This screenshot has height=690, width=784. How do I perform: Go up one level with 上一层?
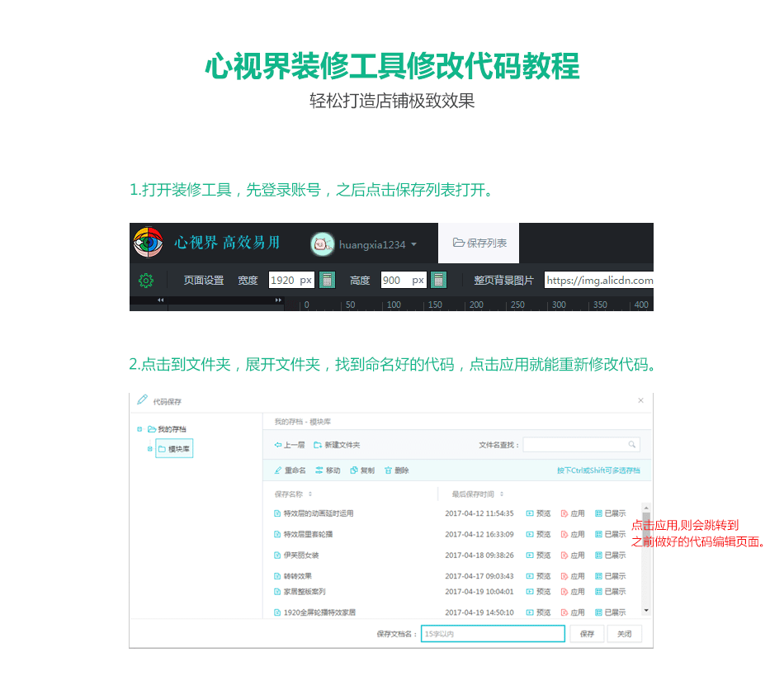tap(290, 445)
